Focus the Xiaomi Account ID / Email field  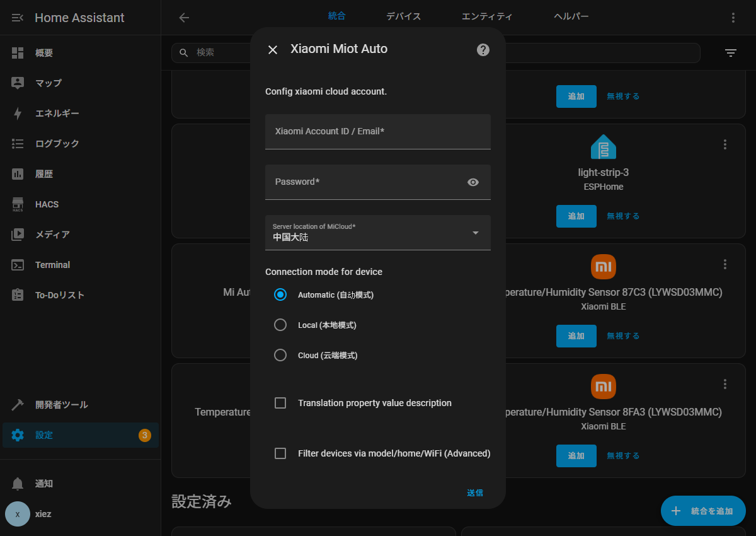tap(378, 132)
